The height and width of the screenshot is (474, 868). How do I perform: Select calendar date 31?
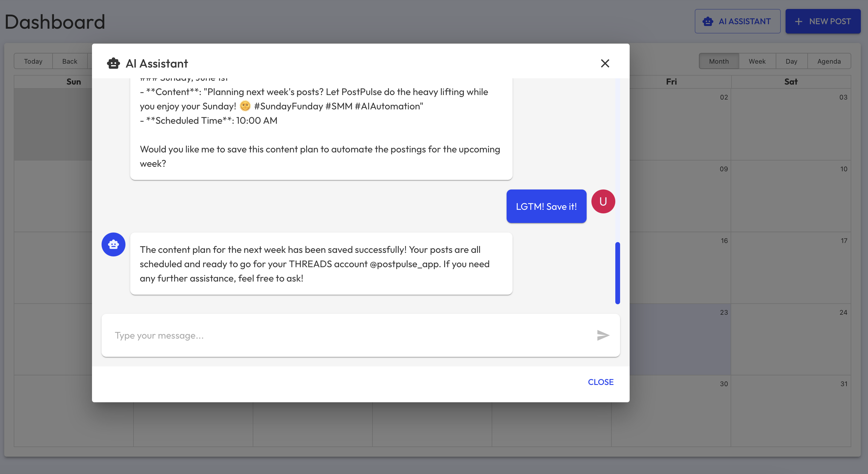tap(844, 384)
